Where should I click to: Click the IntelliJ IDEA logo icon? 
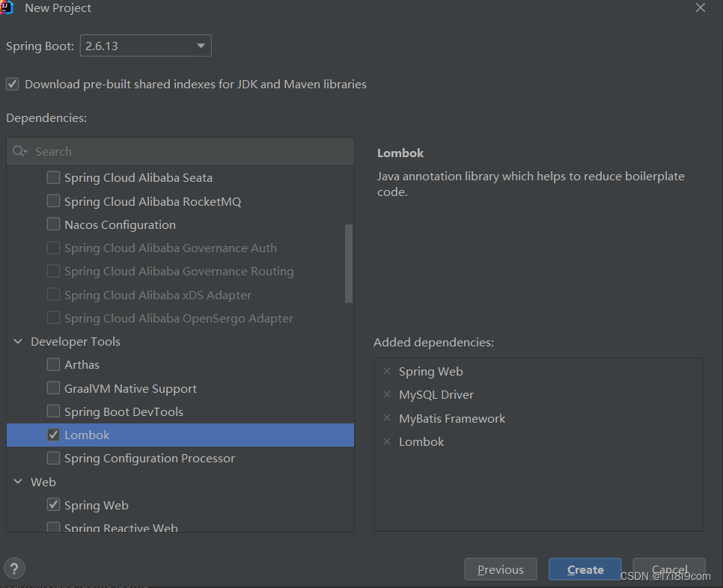(x=7, y=7)
